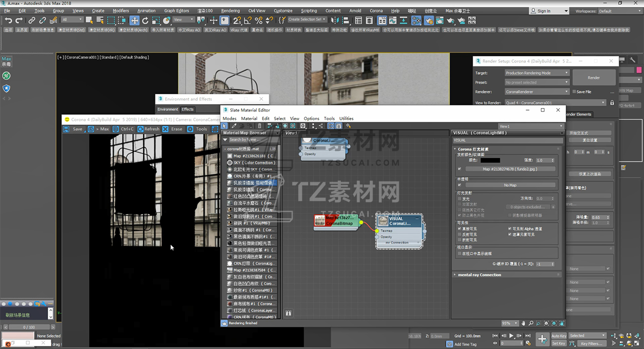Viewport: 644px width, 349px height.
Task: Switch to the Effects tab
Action: click(188, 109)
